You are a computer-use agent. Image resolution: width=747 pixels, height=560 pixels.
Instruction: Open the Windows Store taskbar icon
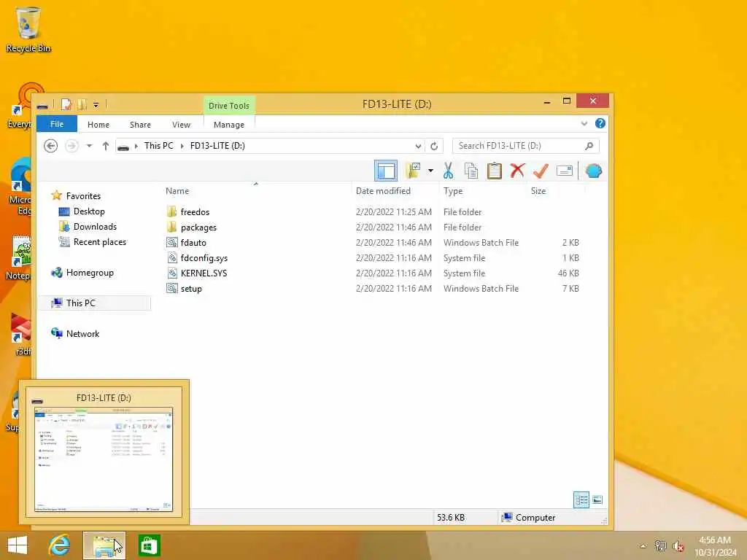click(149, 545)
